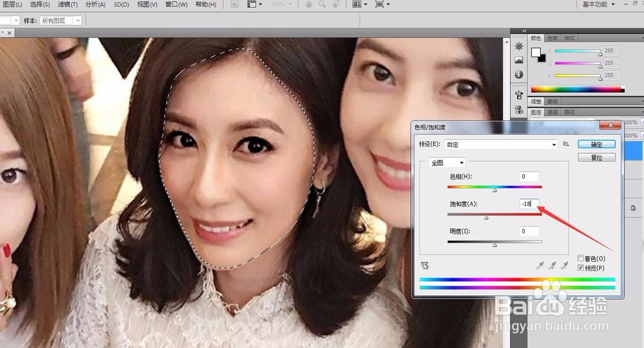Open preset options icon beside 自定
Image resolution: width=644 pixels, height=348 pixels.
566,144
